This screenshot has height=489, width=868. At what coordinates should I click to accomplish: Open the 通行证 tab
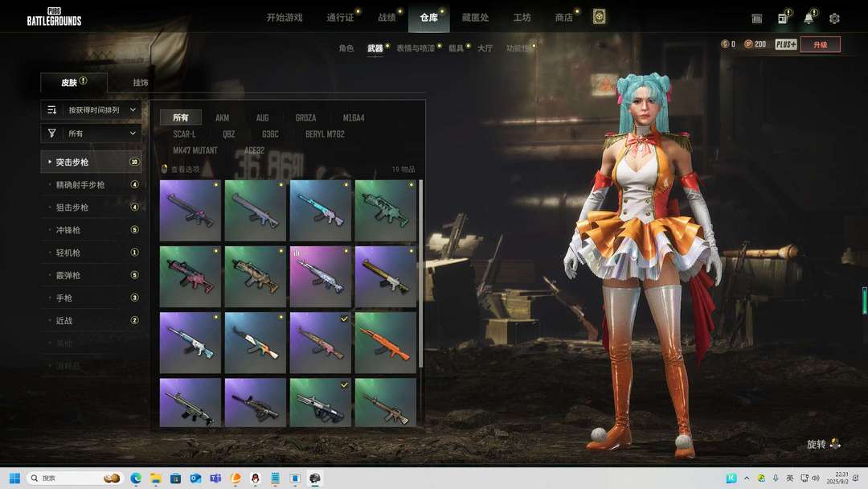point(340,18)
